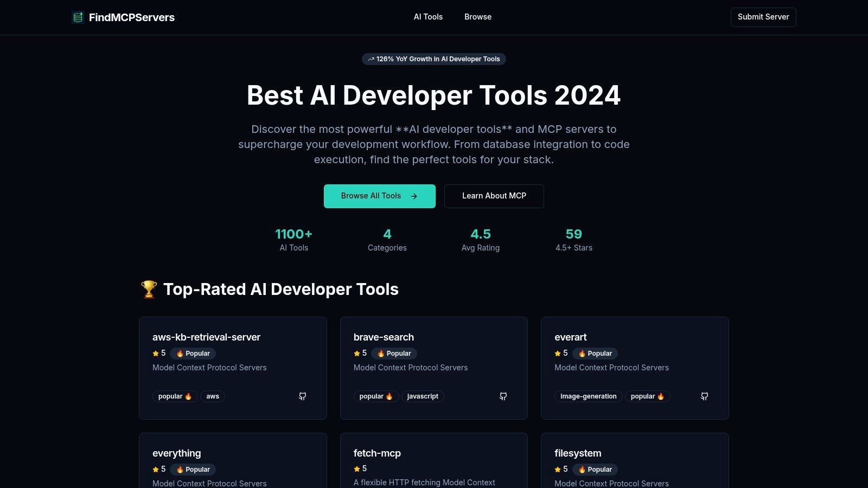Click the Popular badge on filesystem card
Image resolution: width=868 pixels, height=488 pixels.
(x=595, y=470)
